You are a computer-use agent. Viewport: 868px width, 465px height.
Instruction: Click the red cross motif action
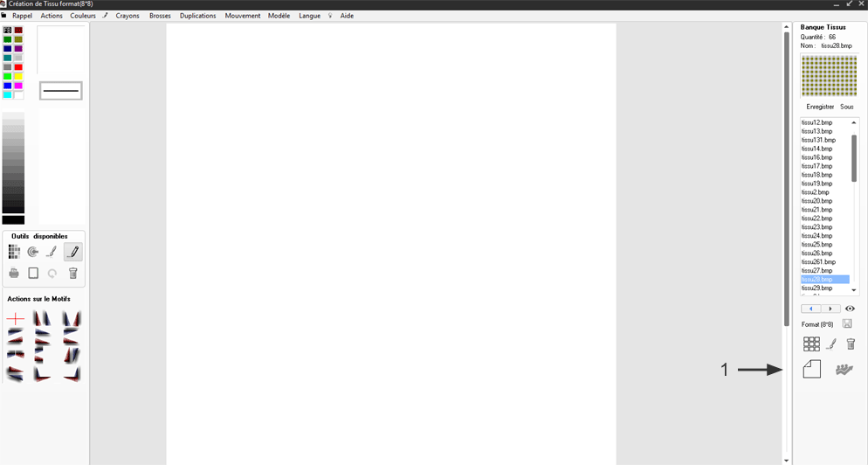point(16,319)
